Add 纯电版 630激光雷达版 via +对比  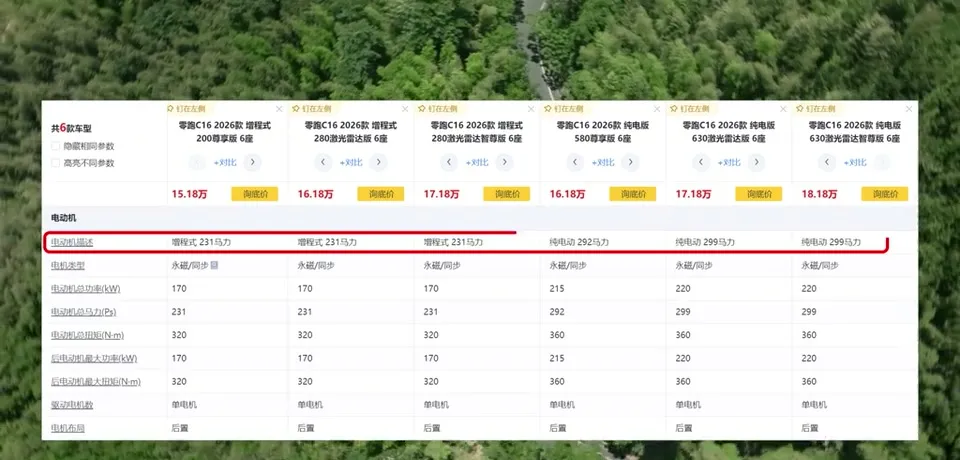729,163
